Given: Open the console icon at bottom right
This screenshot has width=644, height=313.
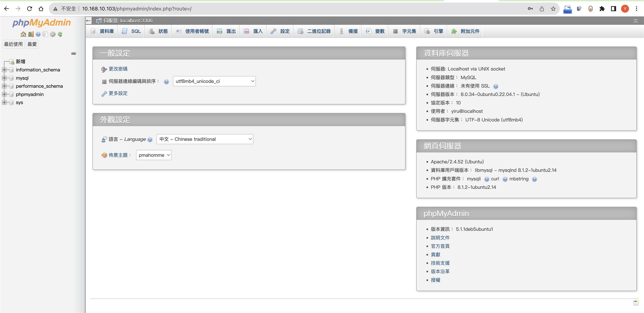Looking at the screenshot, I should (x=636, y=303).
